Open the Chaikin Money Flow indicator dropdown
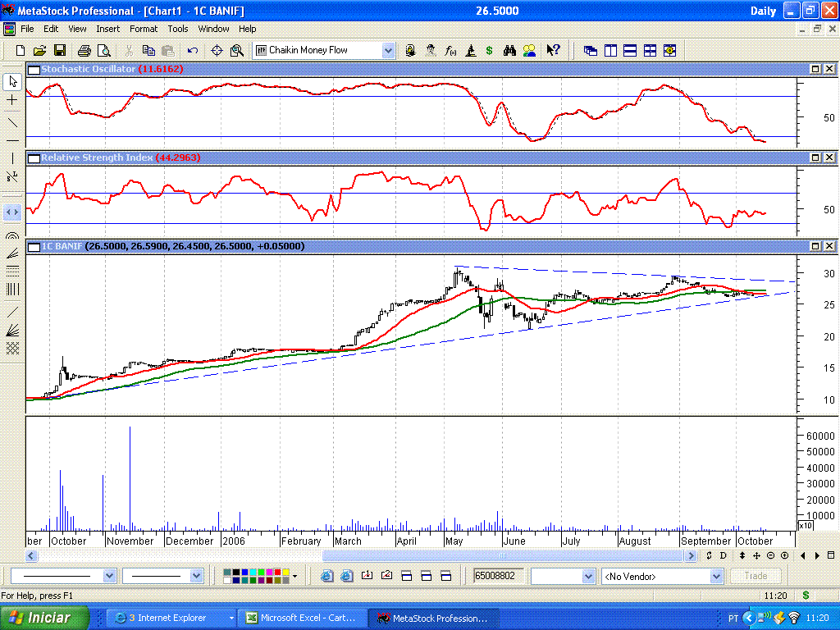Image resolution: width=840 pixels, height=630 pixels. pos(388,51)
